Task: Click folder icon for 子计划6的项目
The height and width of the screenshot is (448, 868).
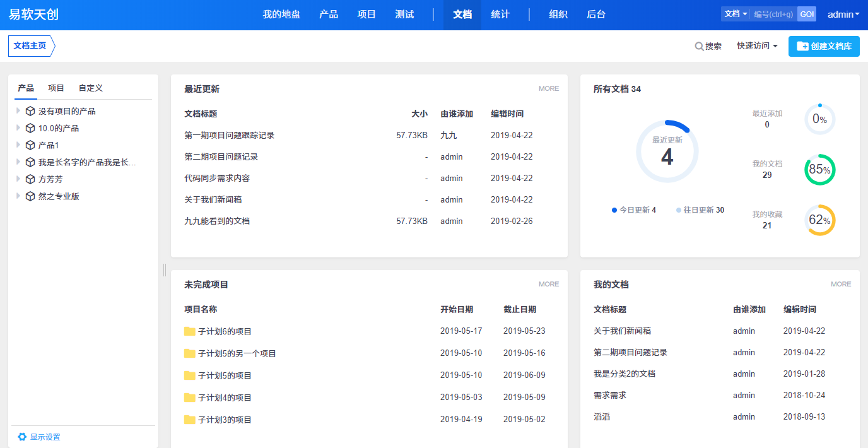Action: point(190,331)
